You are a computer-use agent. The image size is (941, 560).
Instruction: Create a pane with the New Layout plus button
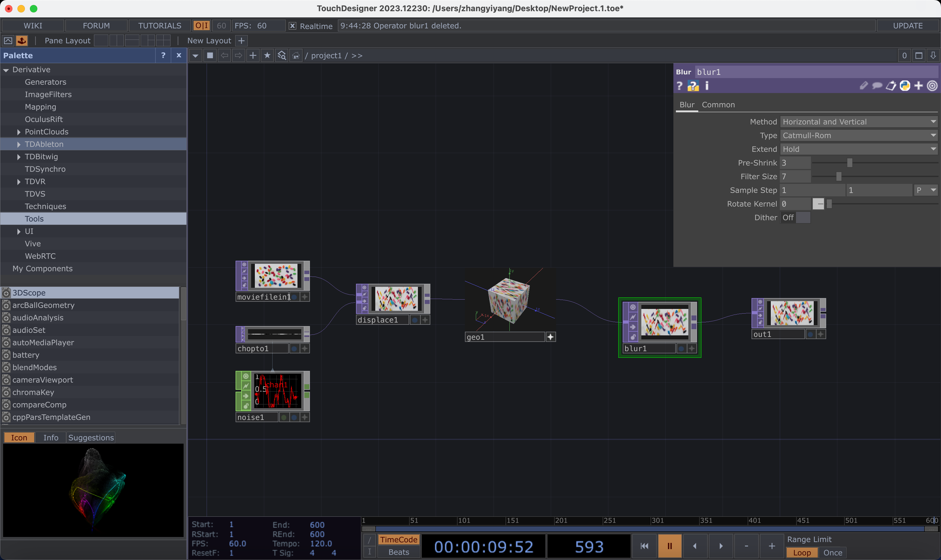[x=241, y=40]
